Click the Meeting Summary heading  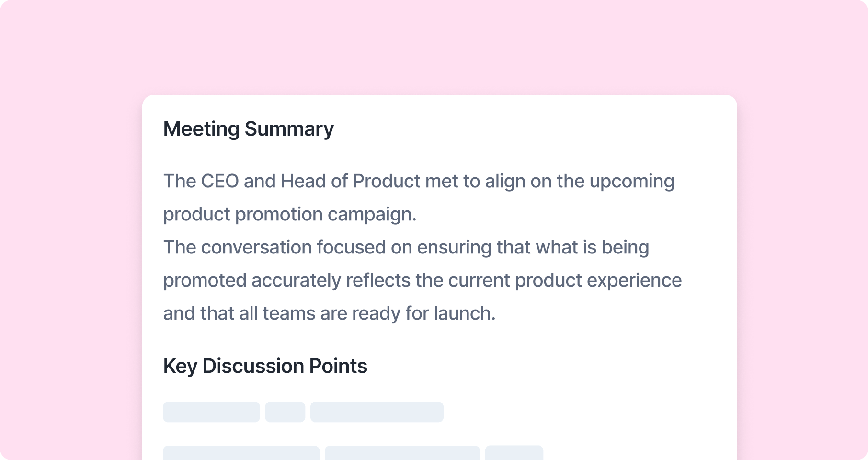click(248, 129)
